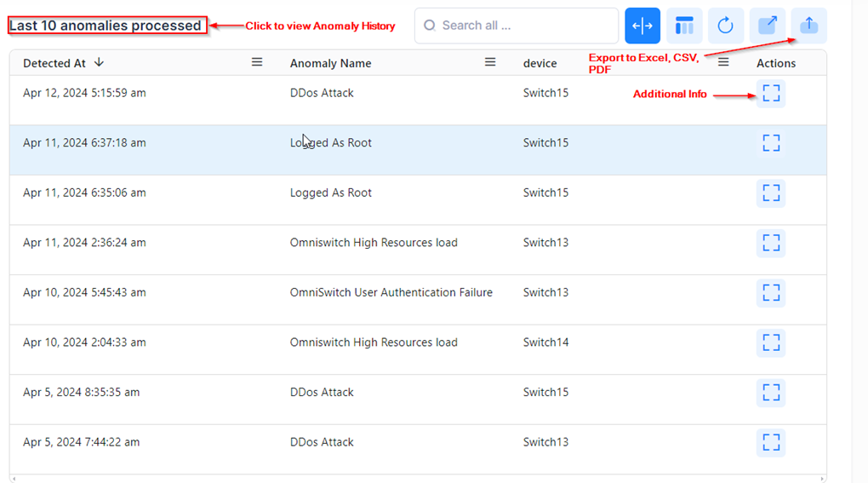Show additional info for Apr 11 6:37:18 row
The width and height of the screenshot is (868, 483).
tap(771, 143)
